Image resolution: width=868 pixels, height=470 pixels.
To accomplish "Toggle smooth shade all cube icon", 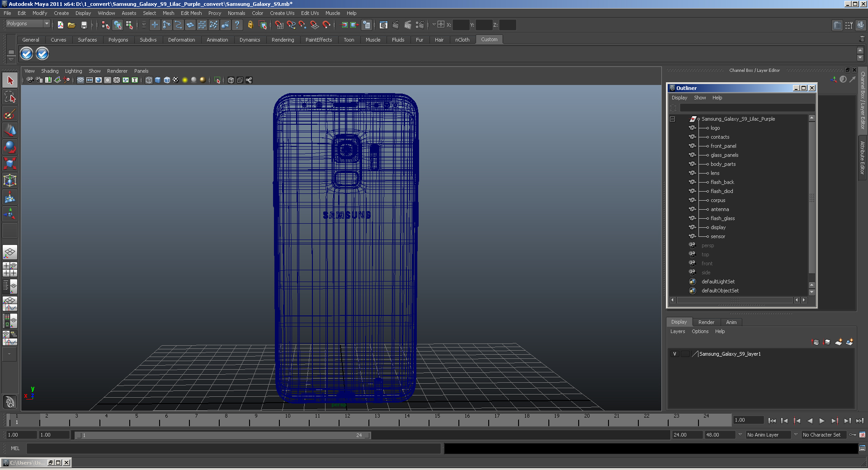I will (x=158, y=80).
